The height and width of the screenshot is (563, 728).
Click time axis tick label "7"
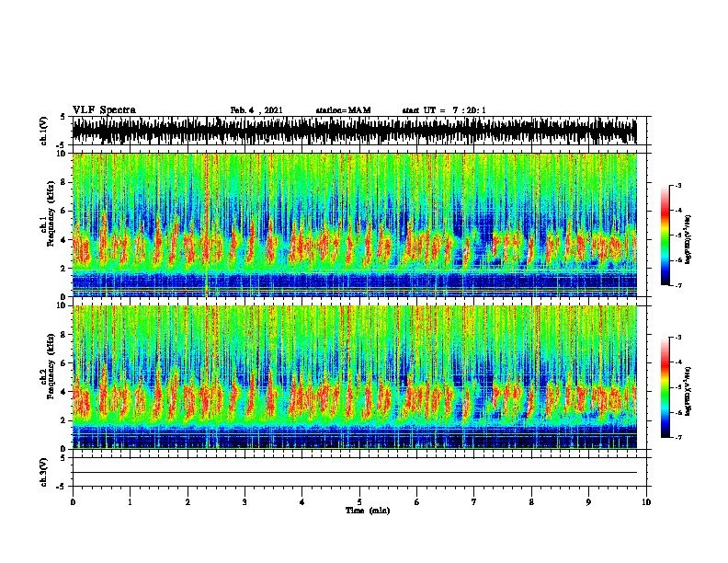point(474,502)
